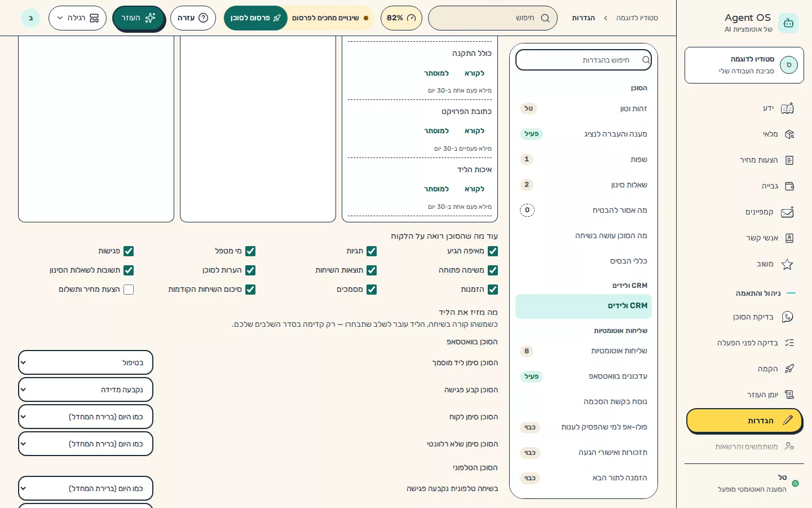Select CRM ולידים settings item
The height and width of the screenshot is (508, 812).
coord(584,306)
